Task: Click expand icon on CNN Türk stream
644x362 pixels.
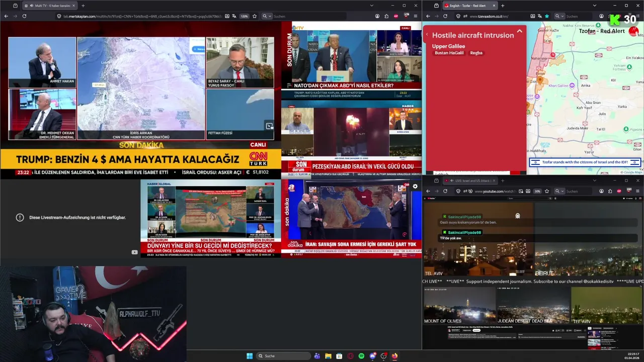Action: [x=269, y=126]
